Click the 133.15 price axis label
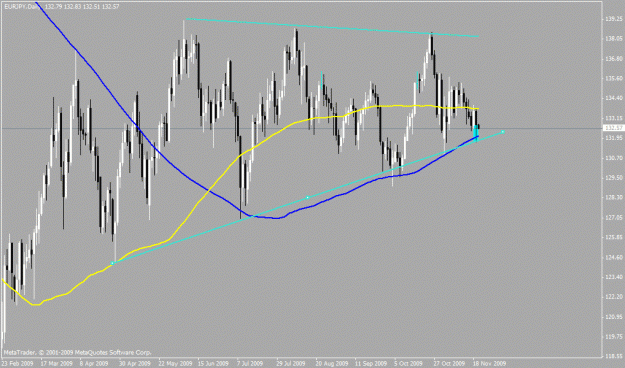625x368 pixels. pos(614,118)
